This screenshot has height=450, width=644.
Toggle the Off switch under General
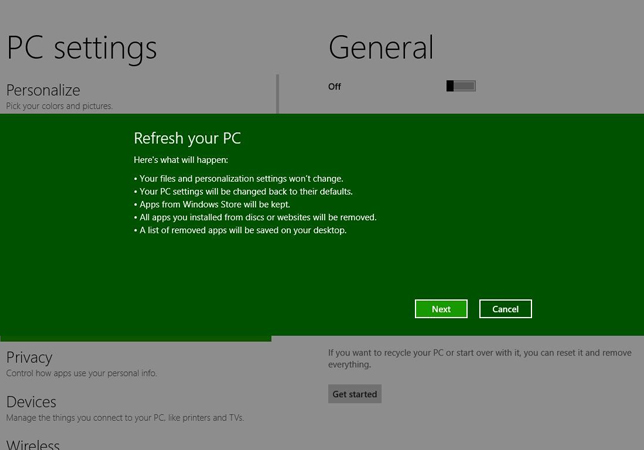[461, 86]
